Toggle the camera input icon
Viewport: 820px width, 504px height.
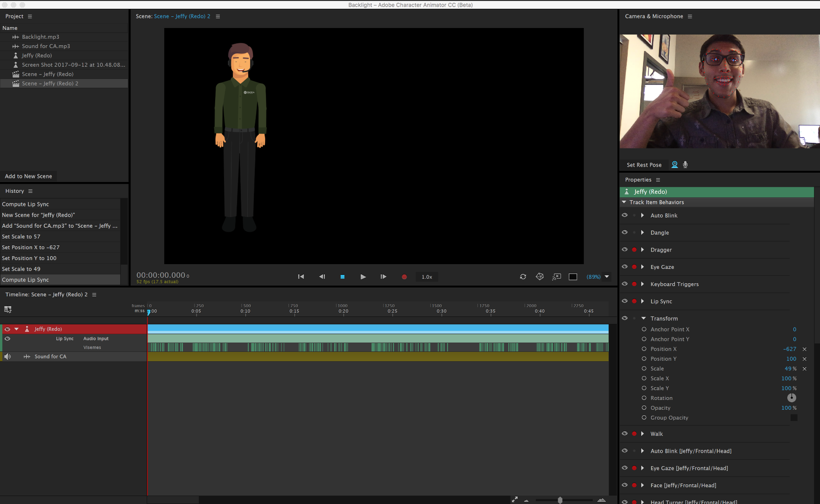coord(674,165)
